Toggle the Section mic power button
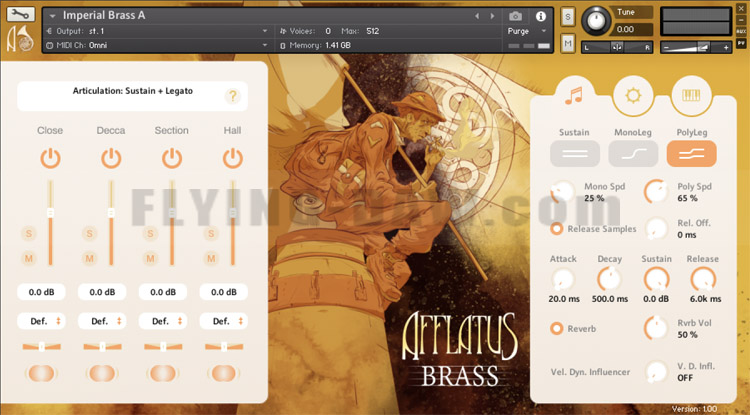The height and width of the screenshot is (415, 750). coord(172,158)
